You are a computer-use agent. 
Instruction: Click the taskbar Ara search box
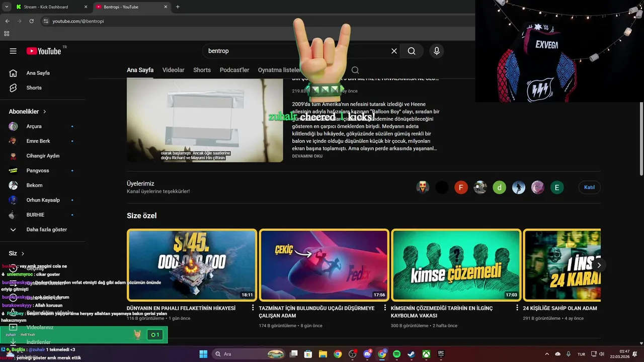pos(249,354)
